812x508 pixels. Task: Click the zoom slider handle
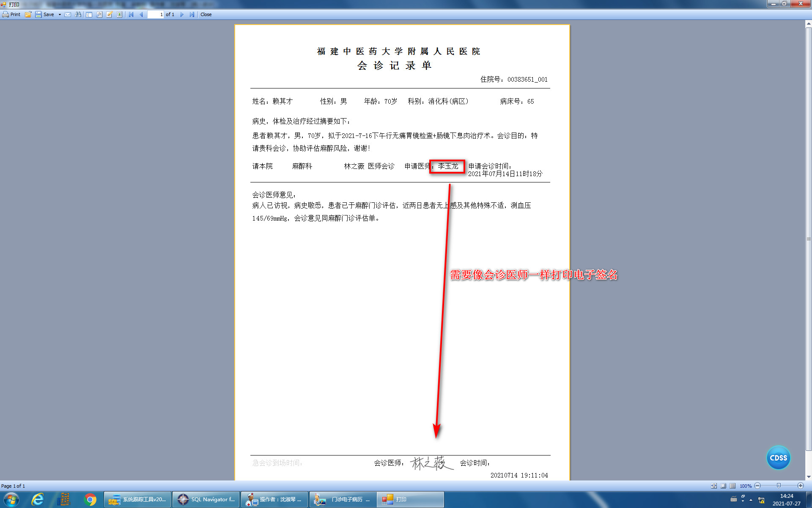point(779,486)
